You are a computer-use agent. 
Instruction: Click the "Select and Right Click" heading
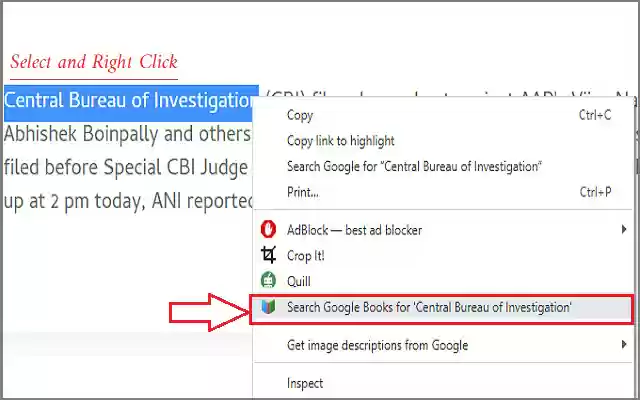(94, 62)
